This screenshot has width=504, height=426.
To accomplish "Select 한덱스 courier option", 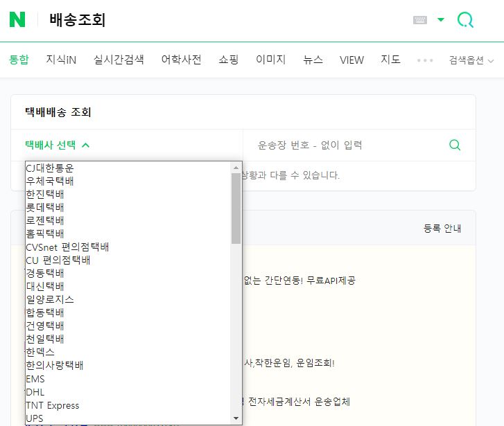I will point(128,353).
